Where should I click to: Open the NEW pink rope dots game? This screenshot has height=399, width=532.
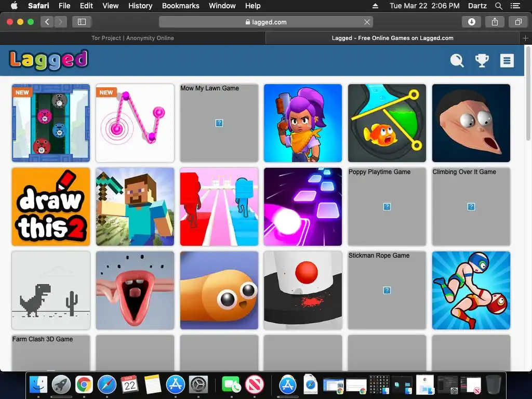[135, 123]
